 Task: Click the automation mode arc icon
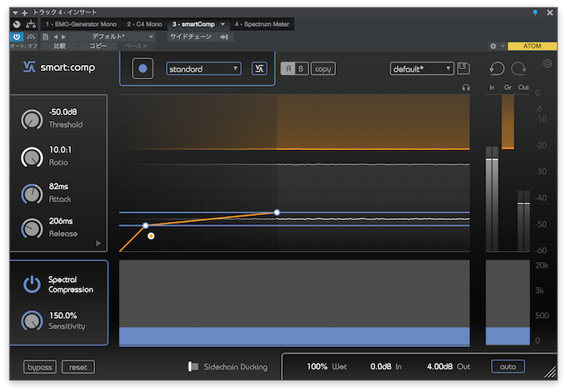pyautogui.click(x=31, y=37)
